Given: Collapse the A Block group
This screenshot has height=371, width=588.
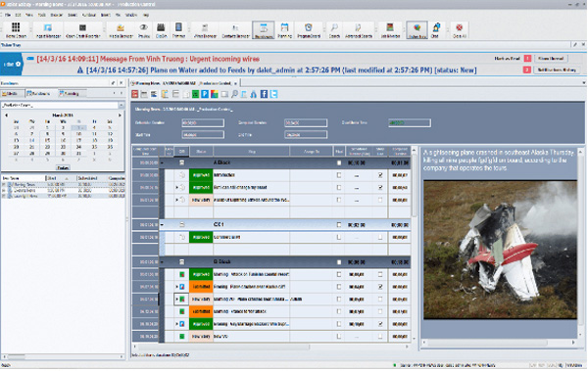Looking at the screenshot, I should [162, 163].
